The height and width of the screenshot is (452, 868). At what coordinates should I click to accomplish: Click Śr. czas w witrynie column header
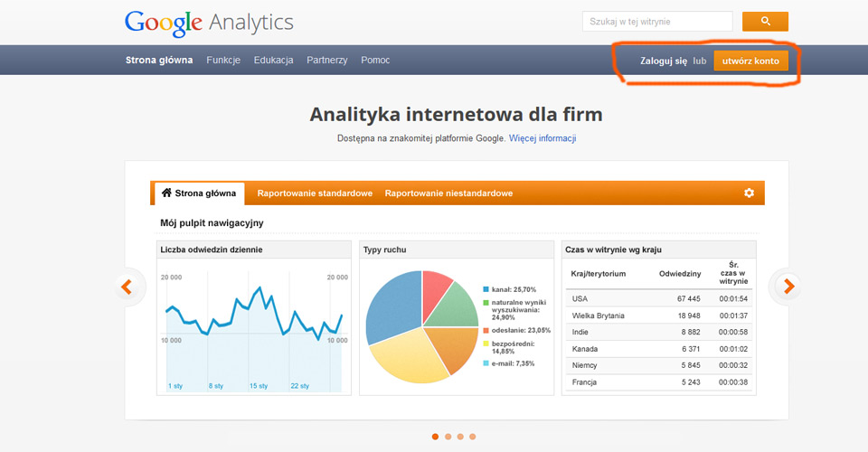tap(733, 273)
